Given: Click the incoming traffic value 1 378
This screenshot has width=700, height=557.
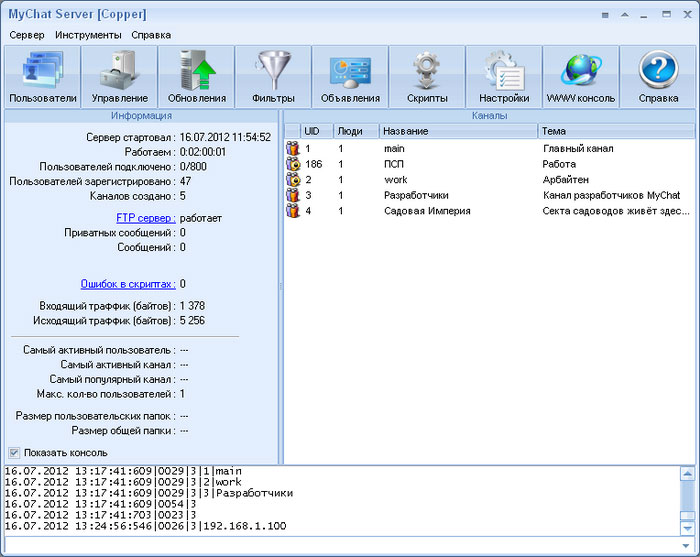Looking at the screenshot, I should tap(192, 306).
